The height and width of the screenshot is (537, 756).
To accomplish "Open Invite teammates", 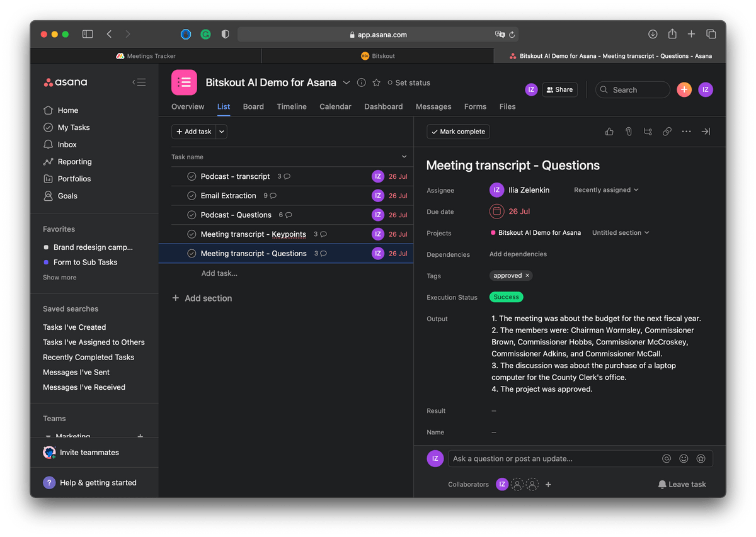I will [81, 453].
